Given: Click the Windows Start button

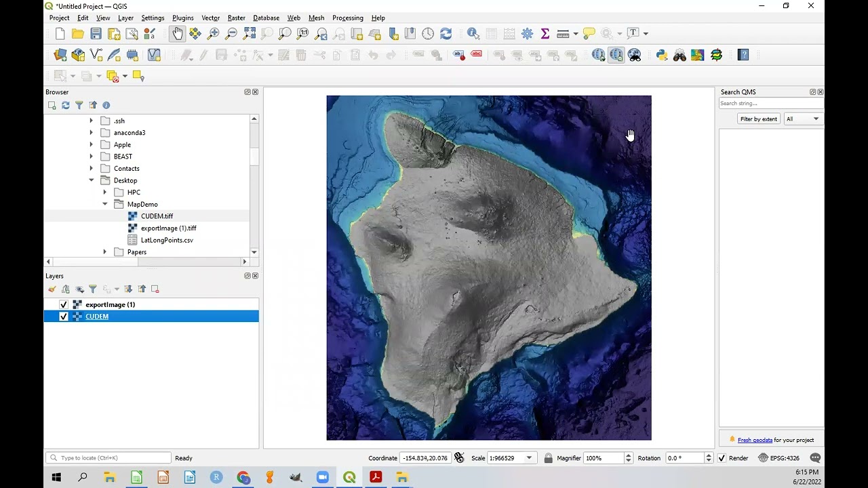Looking at the screenshot, I should [x=56, y=477].
